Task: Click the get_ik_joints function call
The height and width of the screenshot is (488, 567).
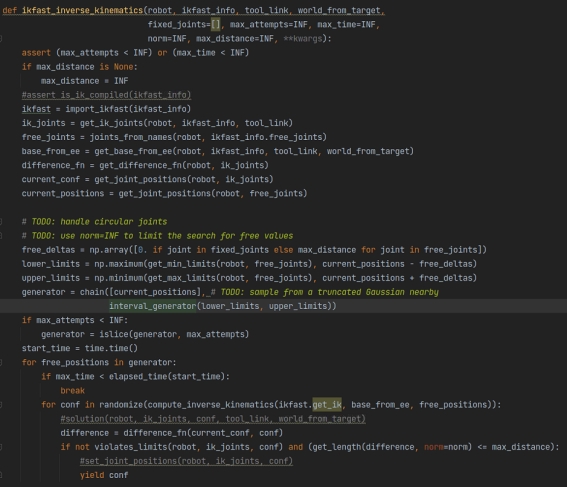Action: point(111,123)
